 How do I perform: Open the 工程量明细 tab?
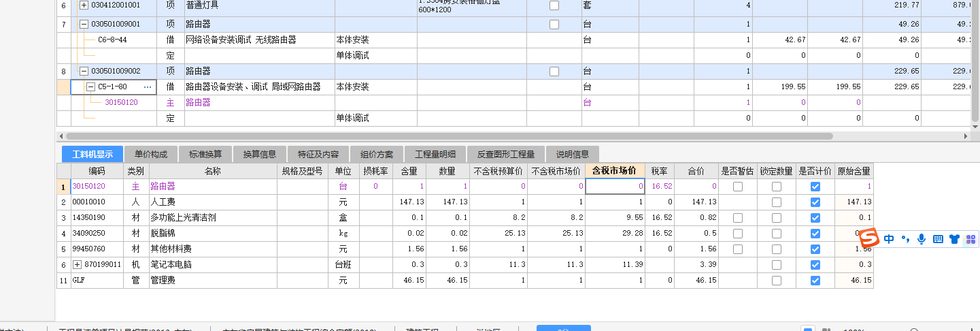coord(435,154)
